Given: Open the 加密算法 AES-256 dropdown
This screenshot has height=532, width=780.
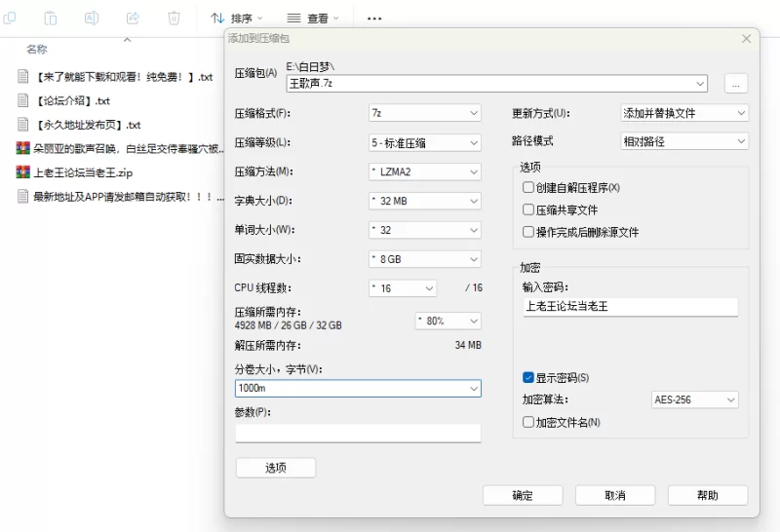Looking at the screenshot, I should click(694, 399).
